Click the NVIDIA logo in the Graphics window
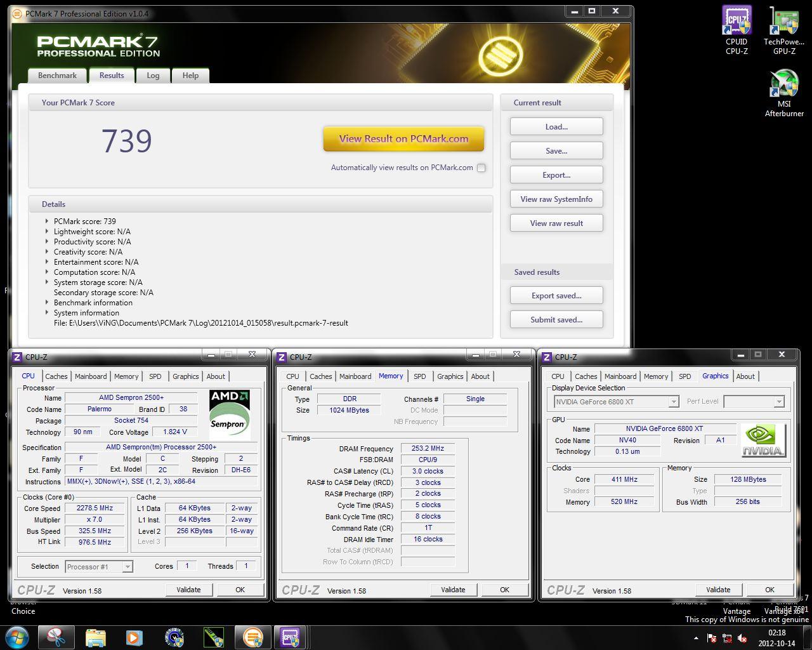Image resolution: width=812 pixels, height=650 pixels. [x=764, y=440]
